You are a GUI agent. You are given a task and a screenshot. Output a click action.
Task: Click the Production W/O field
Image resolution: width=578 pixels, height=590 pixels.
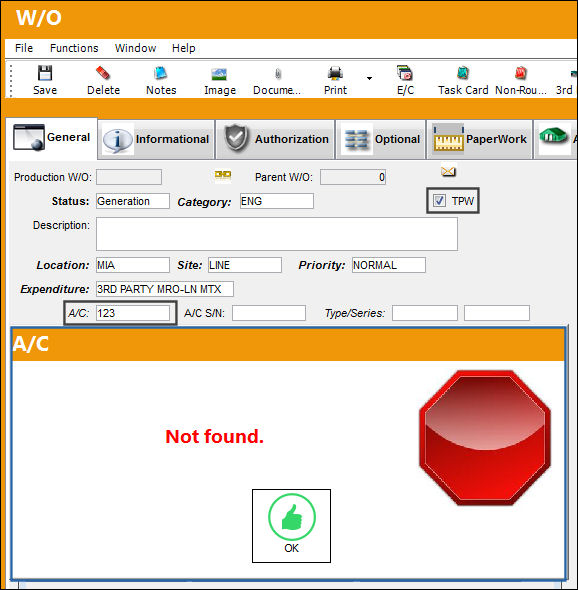129,177
